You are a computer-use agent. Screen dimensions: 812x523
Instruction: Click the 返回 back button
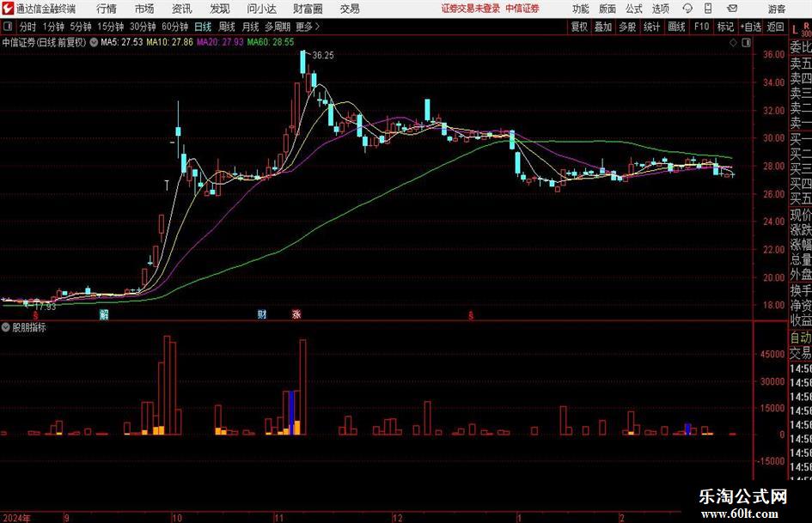click(775, 27)
